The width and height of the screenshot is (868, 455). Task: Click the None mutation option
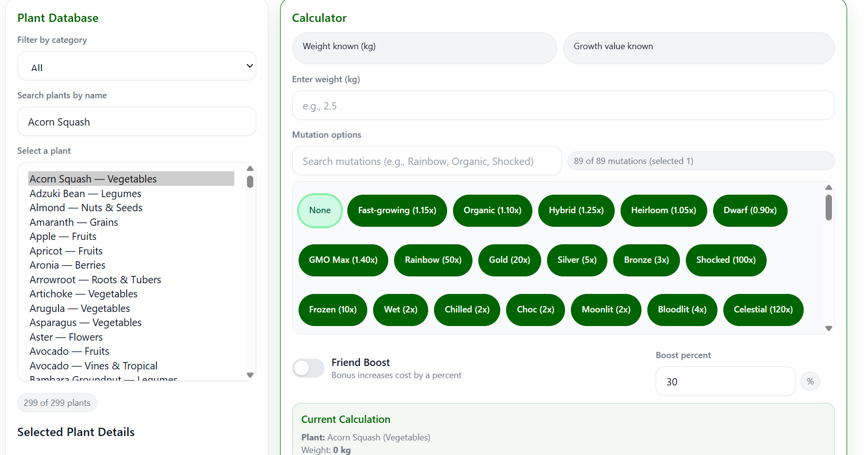pyautogui.click(x=320, y=210)
